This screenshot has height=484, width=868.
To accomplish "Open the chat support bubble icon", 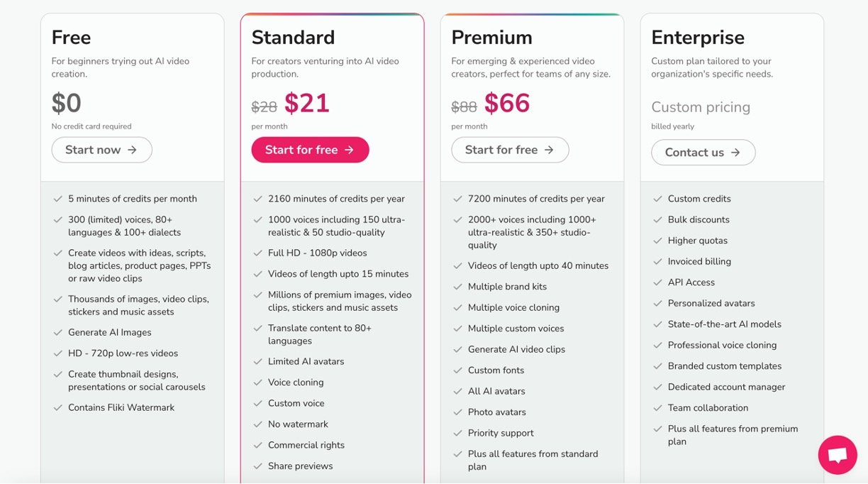I will [838, 455].
